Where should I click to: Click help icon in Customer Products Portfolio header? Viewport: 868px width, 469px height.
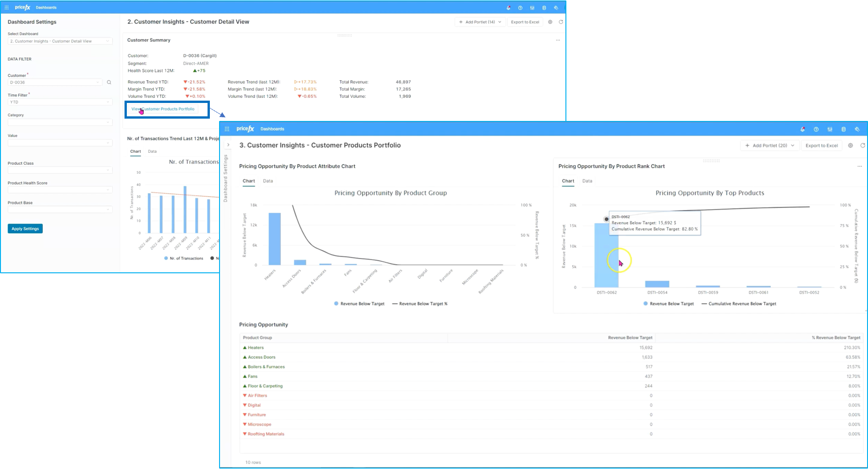[816, 129]
